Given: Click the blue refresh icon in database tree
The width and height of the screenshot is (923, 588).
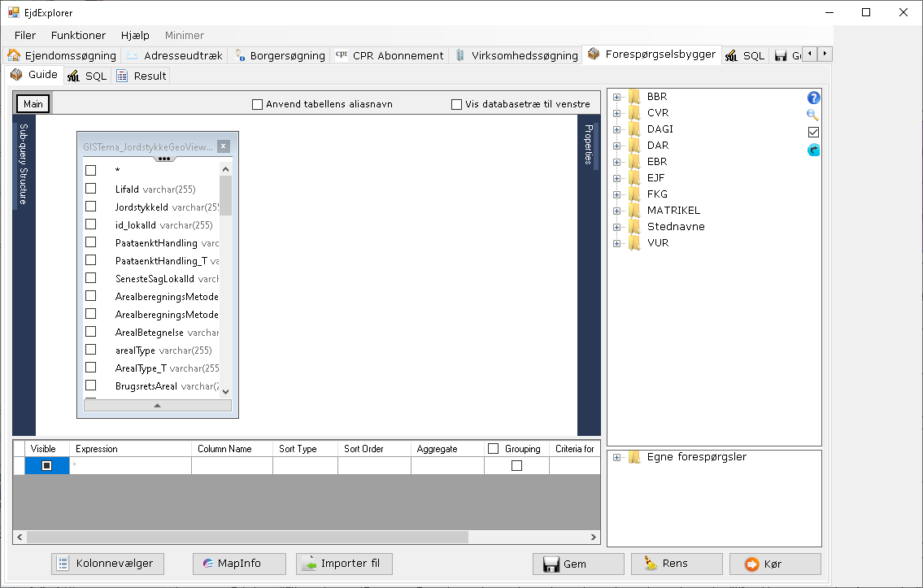Looking at the screenshot, I should coord(813,150).
